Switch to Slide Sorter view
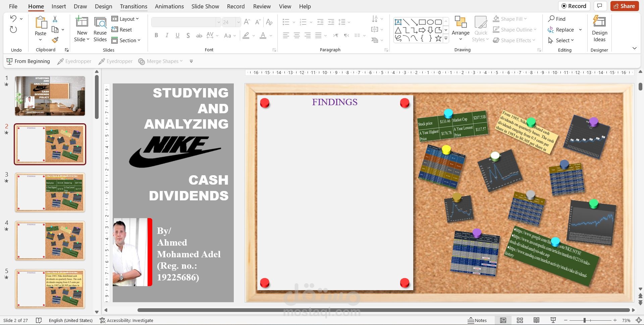The height and width of the screenshot is (325, 644). (x=520, y=320)
